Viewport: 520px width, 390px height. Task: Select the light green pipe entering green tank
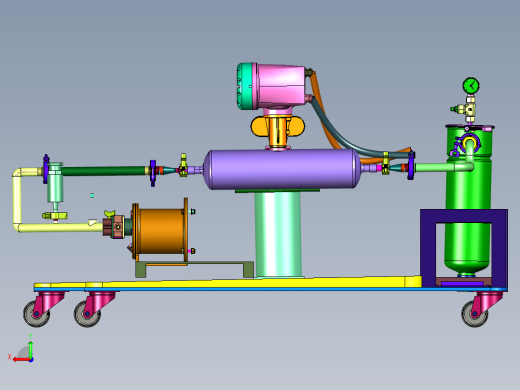[x=443, y=167]
